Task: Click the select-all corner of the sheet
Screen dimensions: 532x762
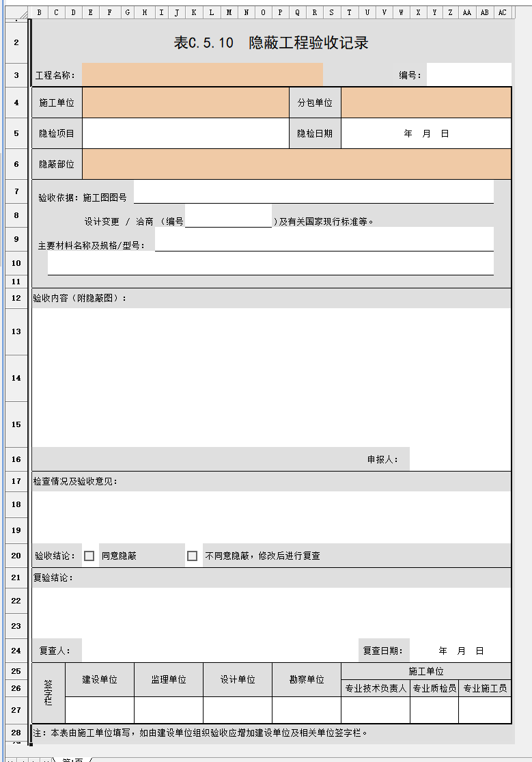Action: pyautogui.click(x=16, y=12)
